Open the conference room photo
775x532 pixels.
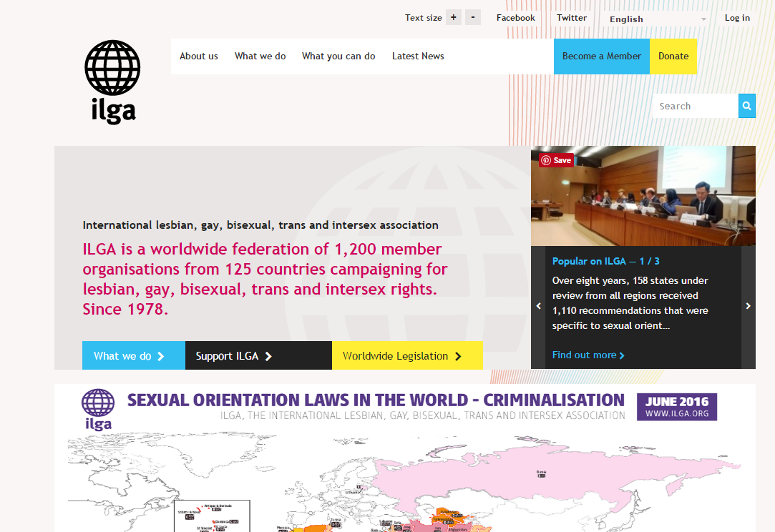tap(643, 196)
